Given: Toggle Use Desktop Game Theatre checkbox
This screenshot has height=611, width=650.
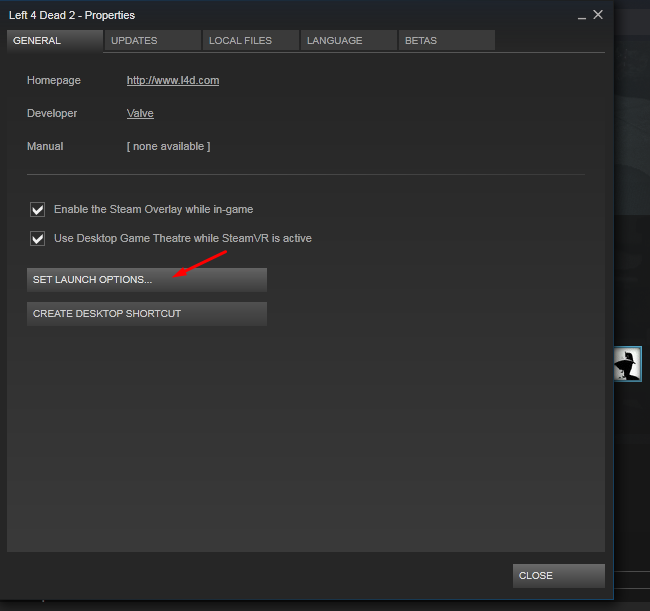Looking at the screenshot, I should coord(37,239).
